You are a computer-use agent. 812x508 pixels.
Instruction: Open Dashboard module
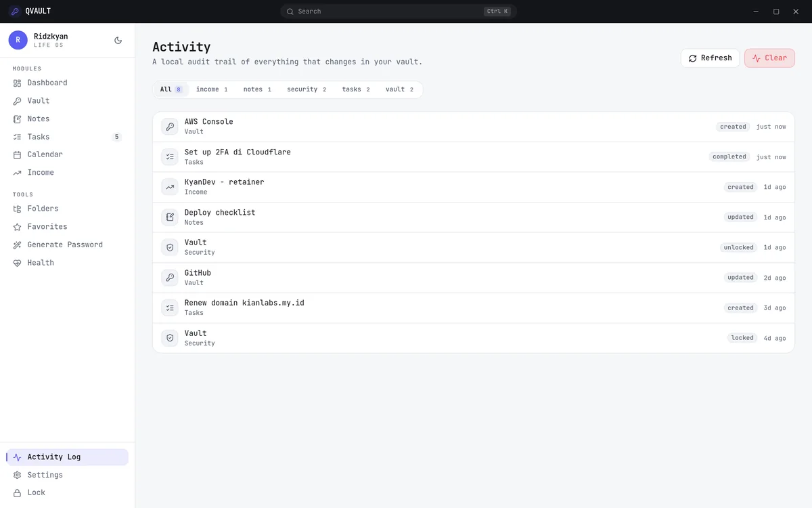pos(68,83)
